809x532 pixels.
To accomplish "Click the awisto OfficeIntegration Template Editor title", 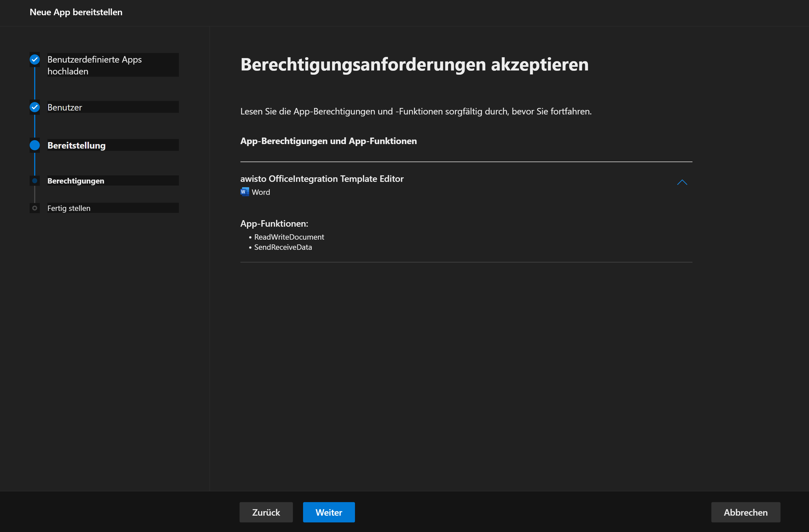I will coord(322,179).
